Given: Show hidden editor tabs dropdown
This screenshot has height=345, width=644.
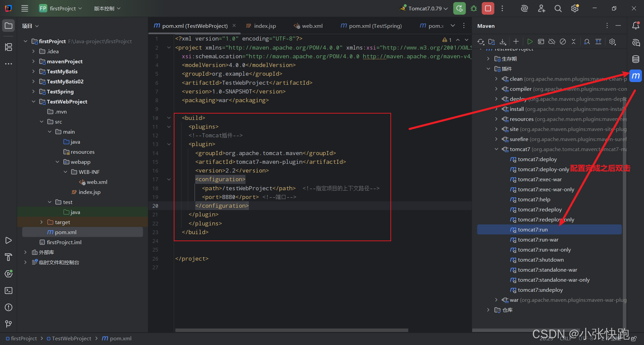Looking at the screenshot, I should click(453, 26).
